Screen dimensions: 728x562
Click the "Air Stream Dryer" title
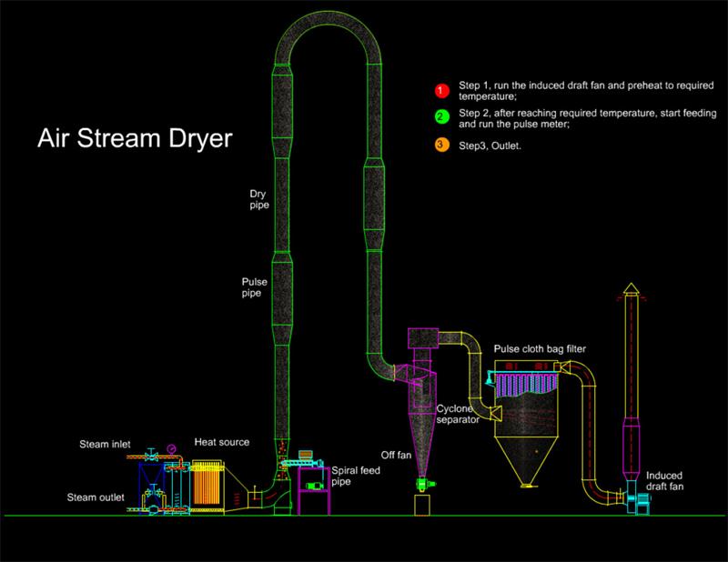135,141
